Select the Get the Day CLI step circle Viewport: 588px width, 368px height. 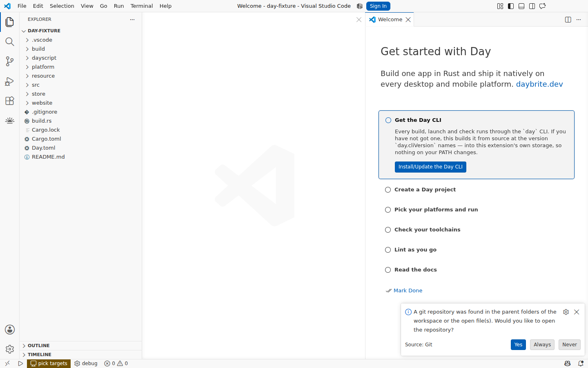click(388, 120)
